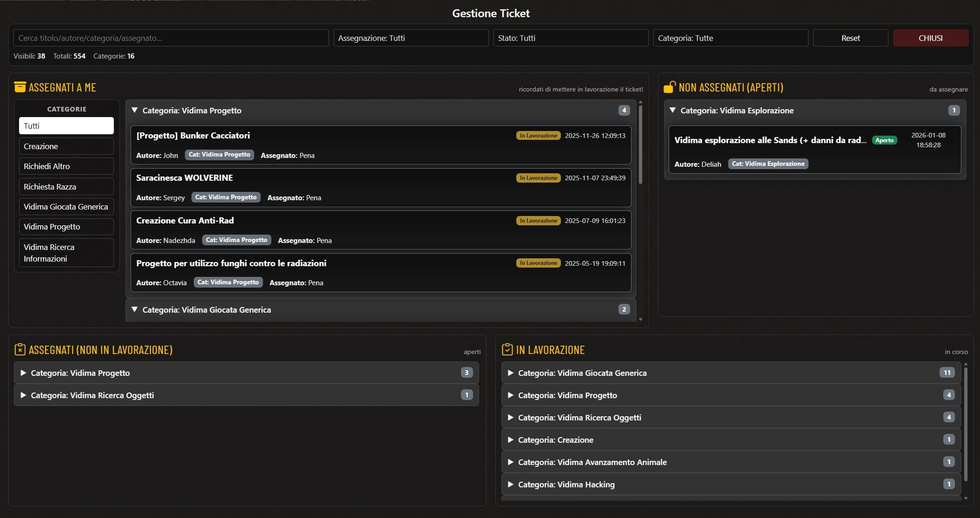Open the [Progetto] Bunker Cacciatori ticket

point(381,145)
